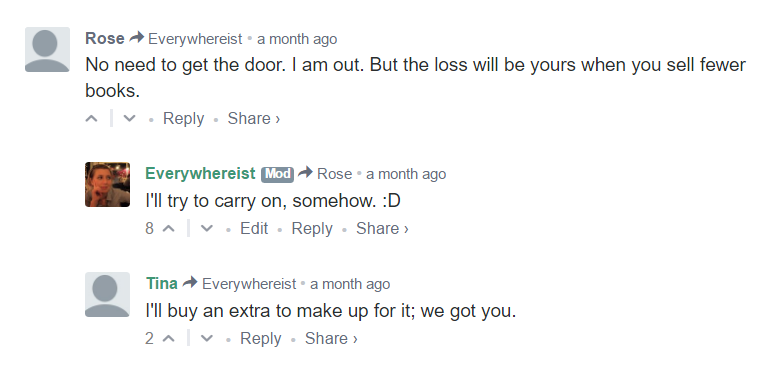Upvote Tina's comment
Viewport: 779px width, 370px height.
(168, 339)
